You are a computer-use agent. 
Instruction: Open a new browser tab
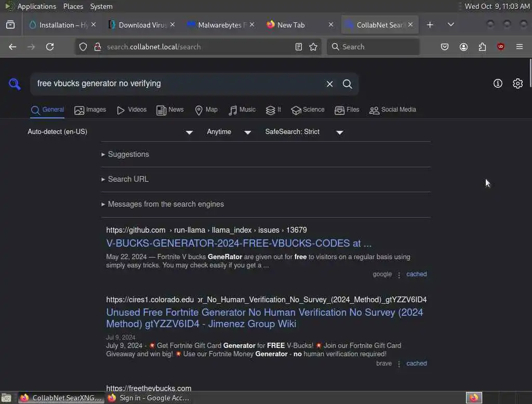coord(430,25)
